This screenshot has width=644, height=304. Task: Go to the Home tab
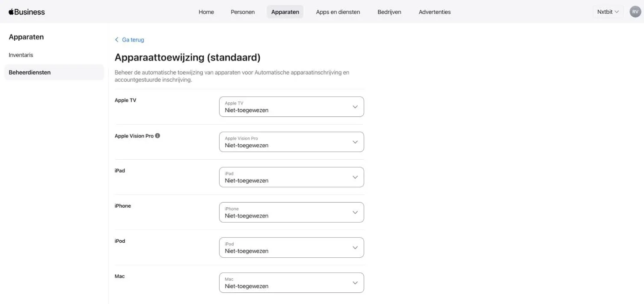206,12
